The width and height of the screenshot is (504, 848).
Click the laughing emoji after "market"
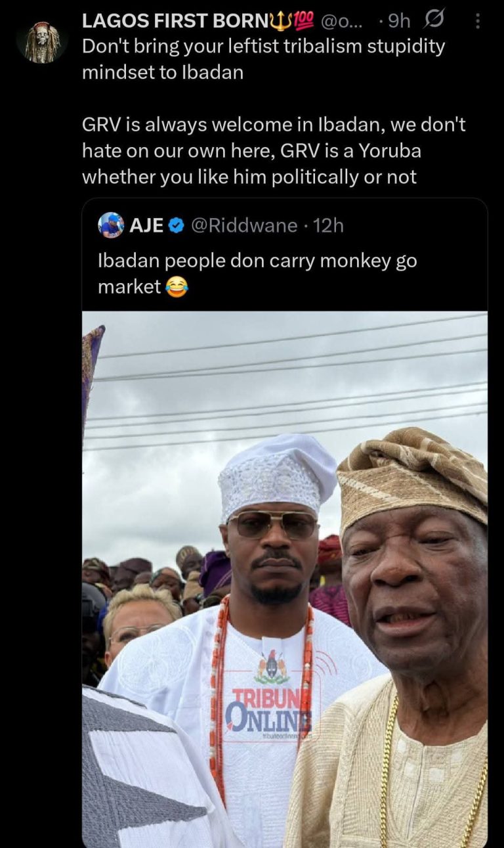pos(175,287)
